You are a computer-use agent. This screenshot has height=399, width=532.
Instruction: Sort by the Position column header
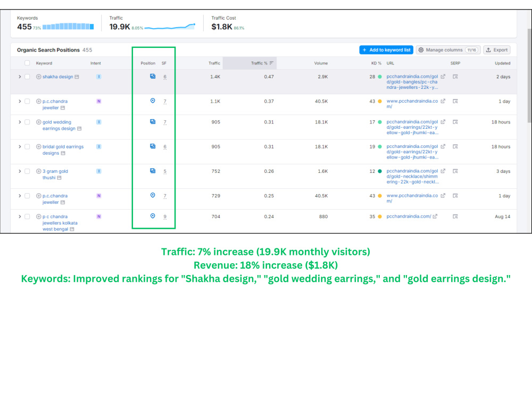tap(148, 63)
